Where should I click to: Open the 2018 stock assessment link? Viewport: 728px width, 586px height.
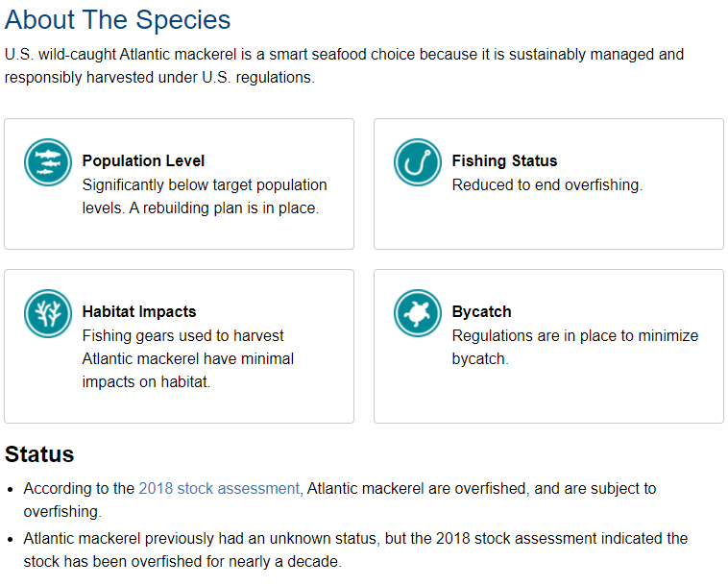coord(219,488)
